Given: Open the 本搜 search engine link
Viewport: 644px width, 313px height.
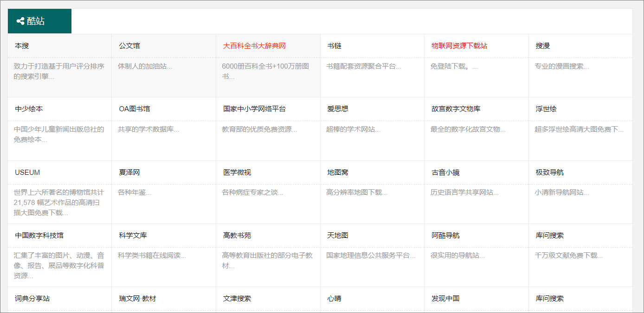Looking at the screenshot, I should [20, 45].
